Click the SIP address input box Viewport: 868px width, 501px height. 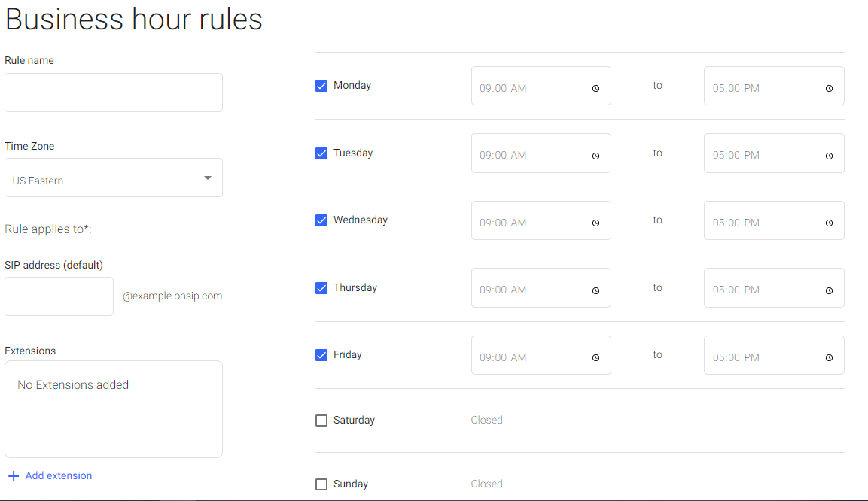[59, 296]
